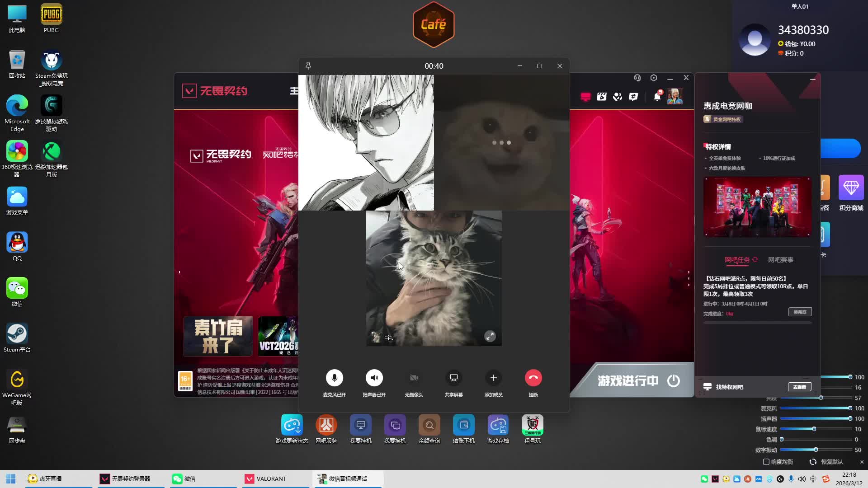Adjust the 鼠标速度 slider
868x488 pixels.
[814, 429]
